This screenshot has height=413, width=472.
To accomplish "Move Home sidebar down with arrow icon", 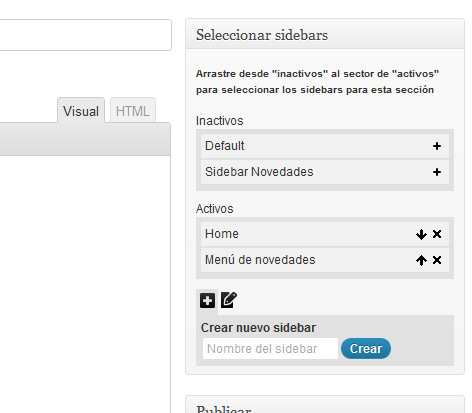I will point(421,234).
